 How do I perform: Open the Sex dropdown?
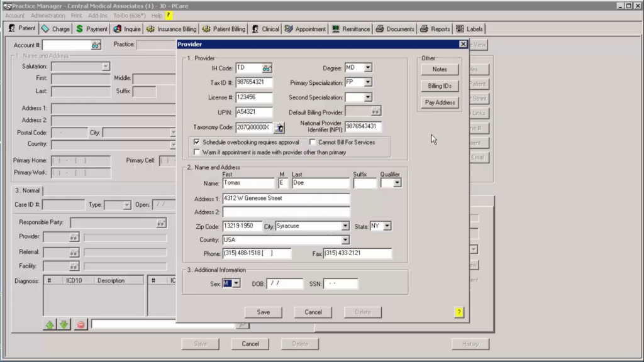click(236, 283)
